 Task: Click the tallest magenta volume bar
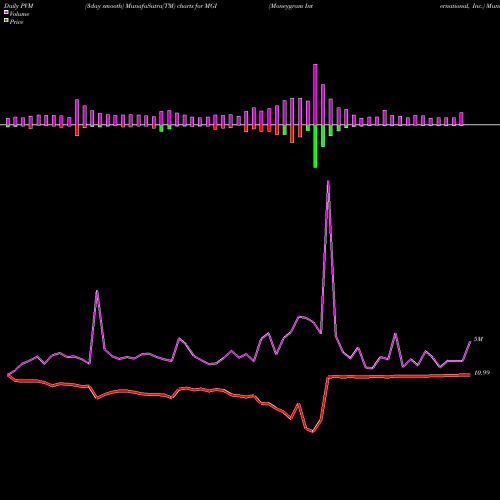click(315, 95)
